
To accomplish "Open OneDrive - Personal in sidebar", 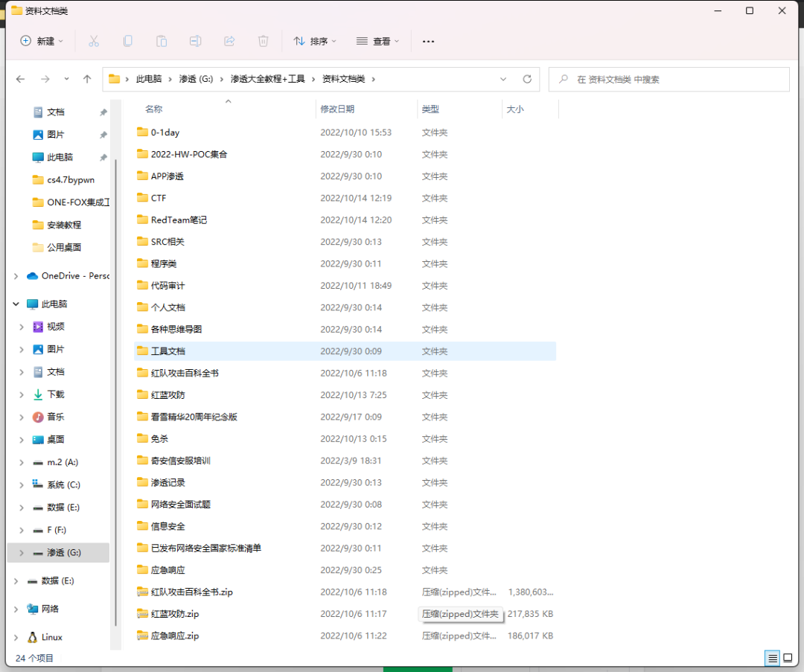I will 68,276.
